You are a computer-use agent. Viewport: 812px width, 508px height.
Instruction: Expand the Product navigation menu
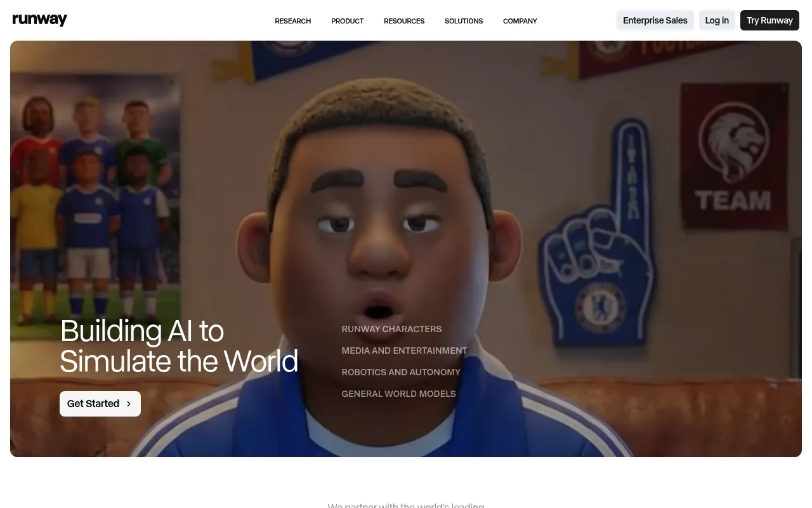(347, 21)
